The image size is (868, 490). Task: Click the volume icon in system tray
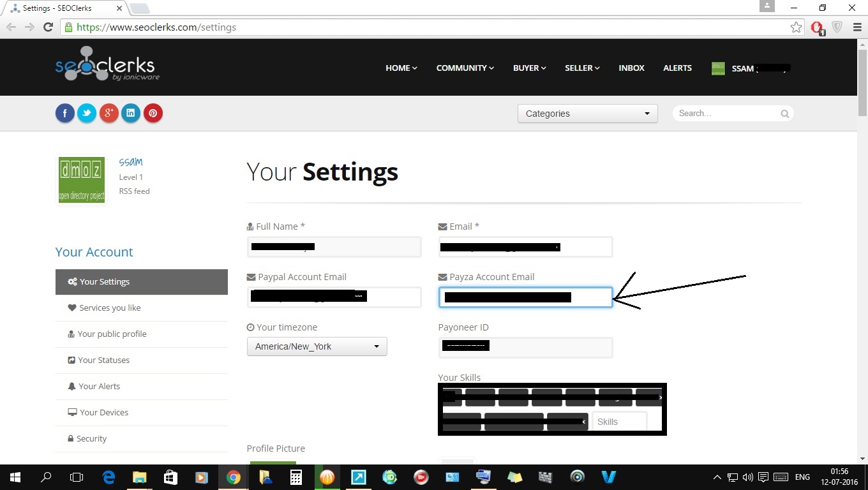[748, 477]
